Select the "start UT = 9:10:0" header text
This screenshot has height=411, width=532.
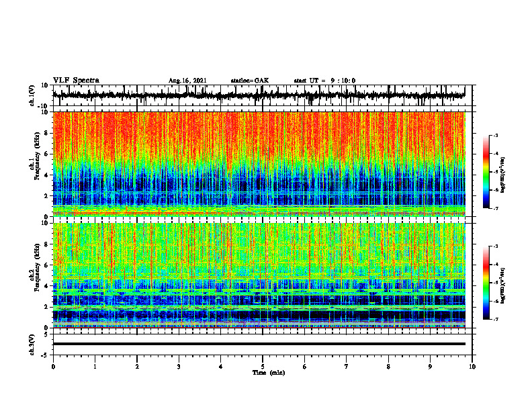(x=324, y=81)
